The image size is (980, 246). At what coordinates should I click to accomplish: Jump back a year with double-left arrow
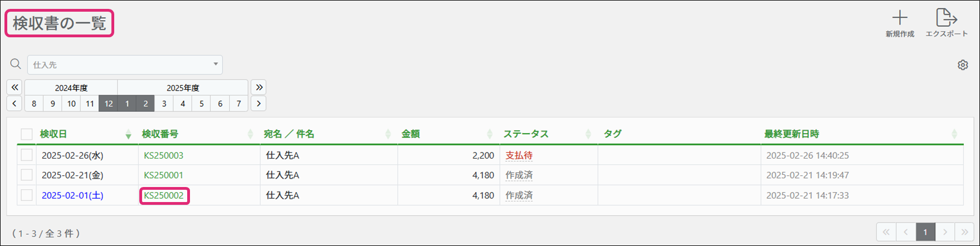tap(14, 87)
